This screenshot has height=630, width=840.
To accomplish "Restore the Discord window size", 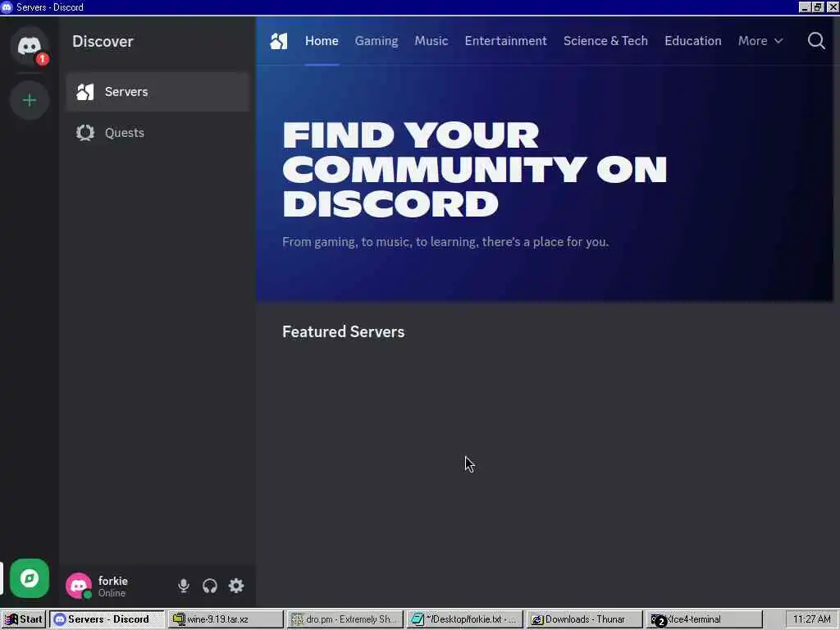I will pyautogui.click(x=818, y=7).
